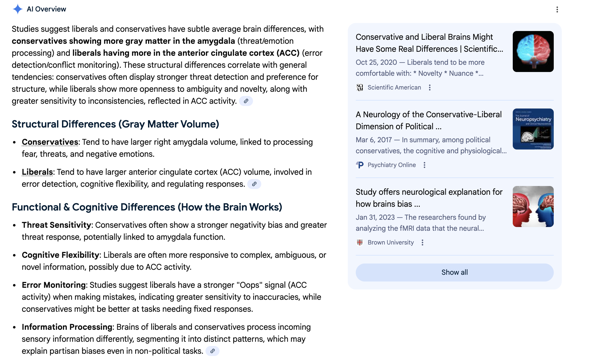Viewport: 605px width, 364px height.
Task: Click the red and blue heads thumbnail
Action: (x=533, y=206)
